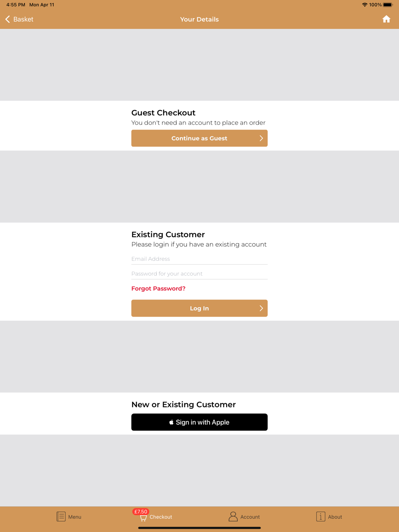This screenshot has height=532, width=399.
Task: Tap the About info icon
Action: click(321, 516)
